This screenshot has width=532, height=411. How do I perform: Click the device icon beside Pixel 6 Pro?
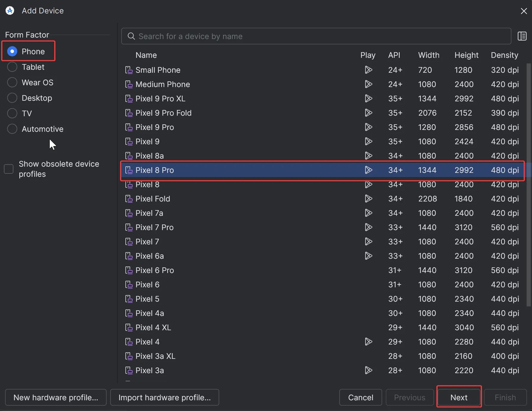pyautogui.click(x=129, y=270)
